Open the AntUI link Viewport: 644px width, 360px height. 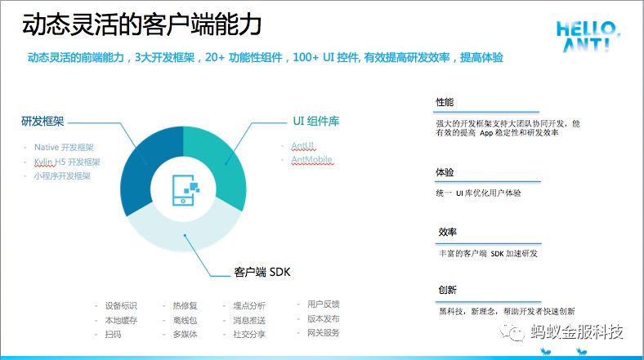tap(303, 145)
